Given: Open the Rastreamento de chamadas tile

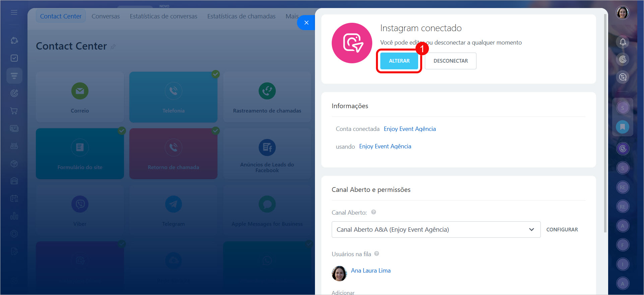Looking at the screenshot, I should 267,97.
